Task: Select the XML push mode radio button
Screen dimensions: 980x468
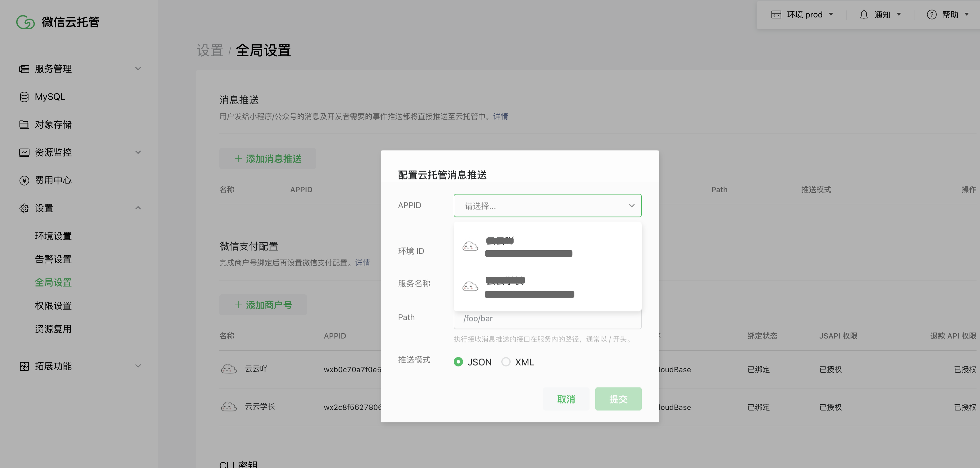Action: (506, 362)
